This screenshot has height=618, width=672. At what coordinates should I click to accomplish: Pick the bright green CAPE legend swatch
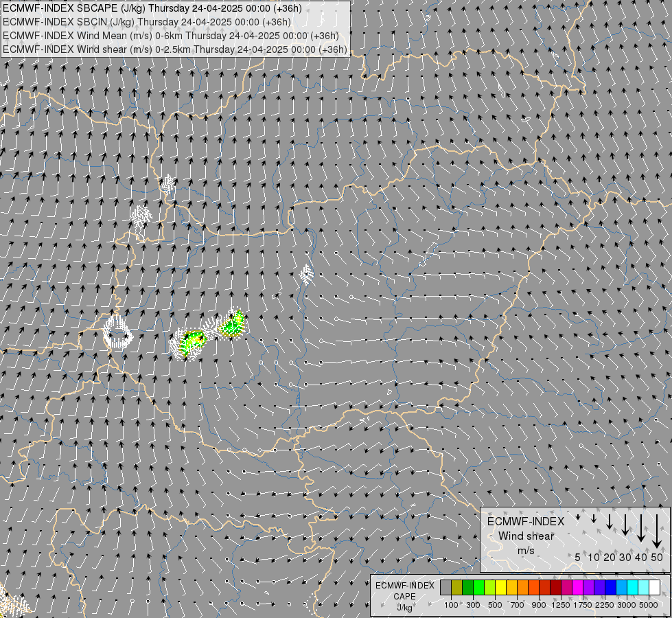pyautogui.click(x=478, y=588)
